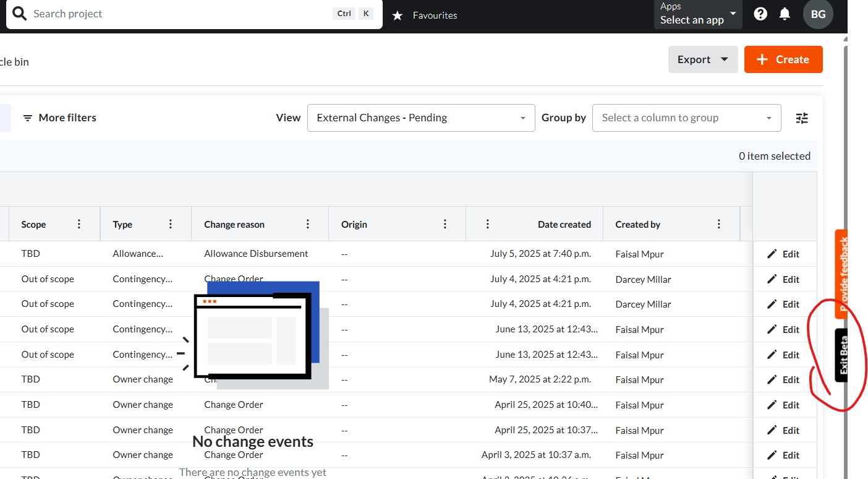868x479 pixels.
Task: Open table settings sliders icon
Action: tap(802, 118)
